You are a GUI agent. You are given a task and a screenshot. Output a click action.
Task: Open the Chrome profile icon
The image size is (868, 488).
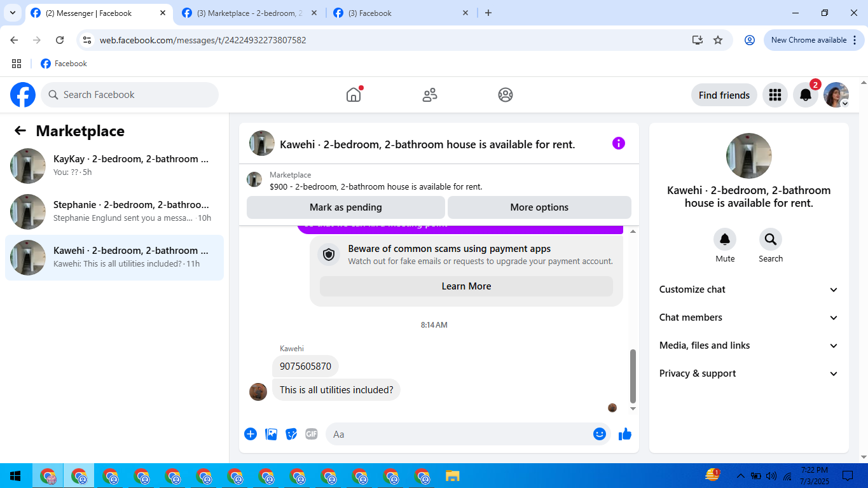750,40
